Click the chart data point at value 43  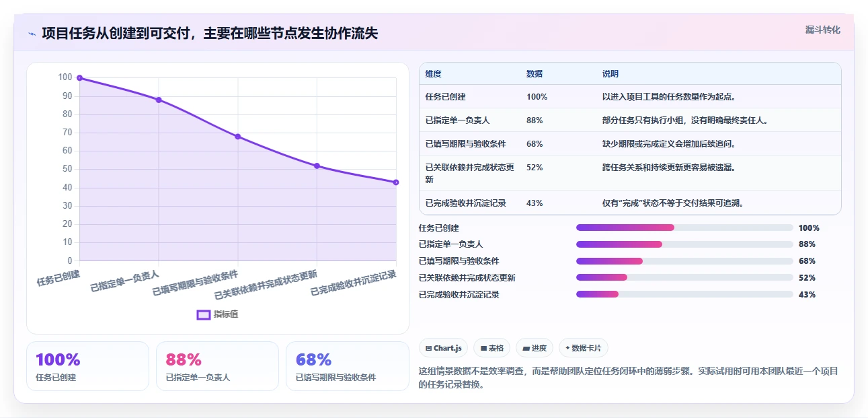click(x=396, y=182)
